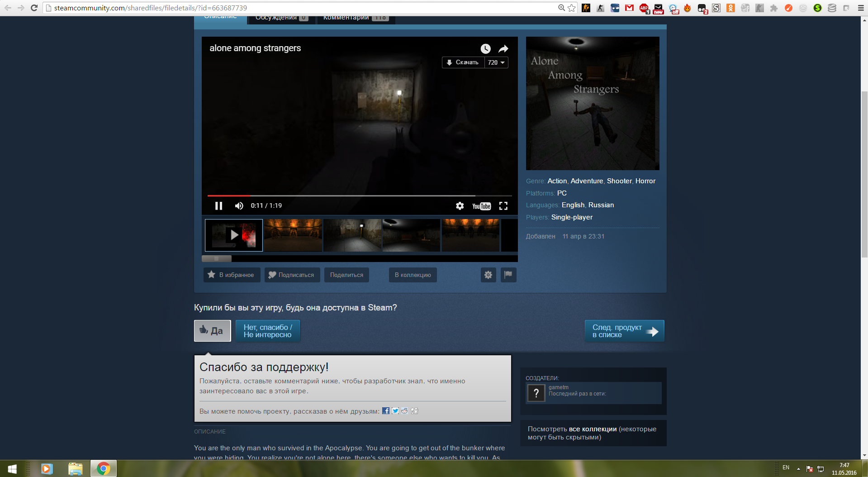Open the все коллекции link
Image resolution: width=868 pixels, height=477 pixels.
pyautogui.click(x=593, y=429)
